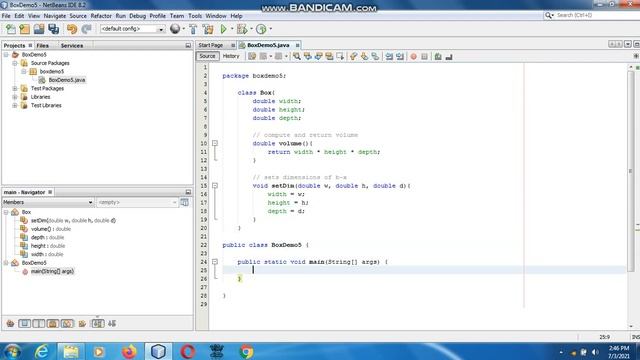The width and height of the screenshot is (640, 360).
Task: Close the BoxDemo5.java editor tab
Action: click(x=298, y=45)
